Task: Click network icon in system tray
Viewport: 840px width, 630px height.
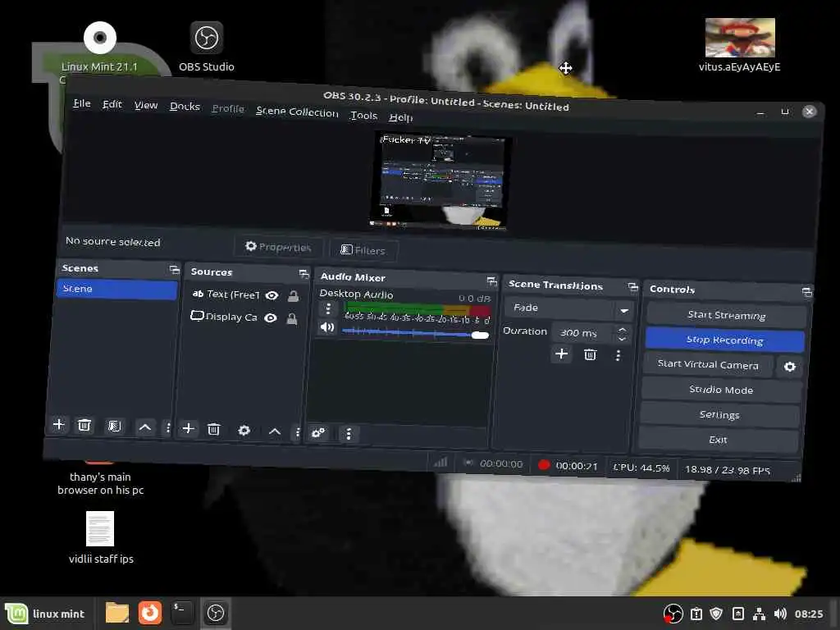Action: click(x=759, y=614)
